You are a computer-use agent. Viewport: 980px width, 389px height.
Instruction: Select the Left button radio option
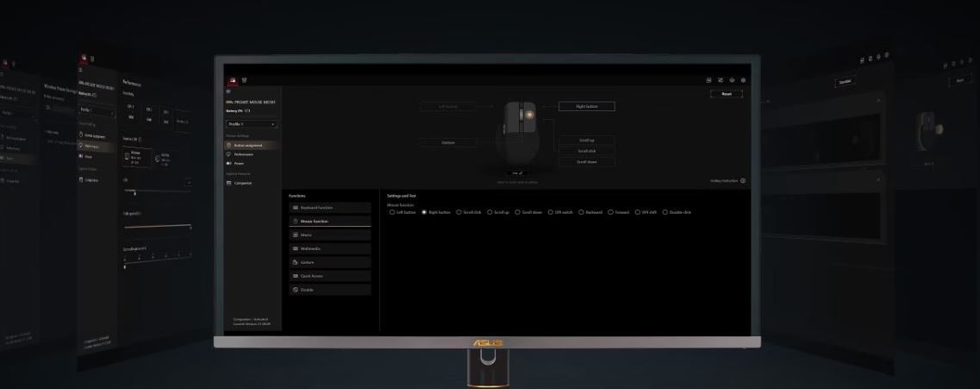(x=392, y=212)
